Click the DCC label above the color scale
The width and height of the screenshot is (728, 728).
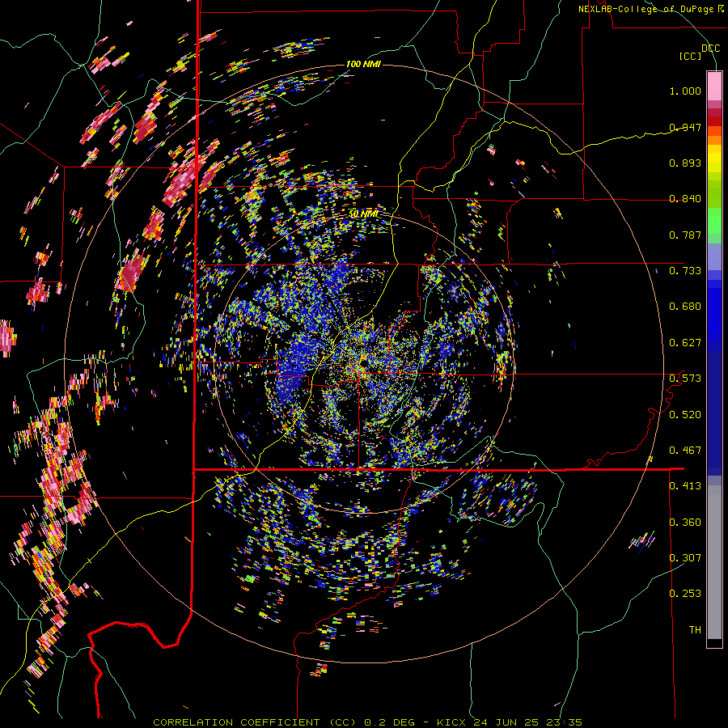[x=710, y=49]
